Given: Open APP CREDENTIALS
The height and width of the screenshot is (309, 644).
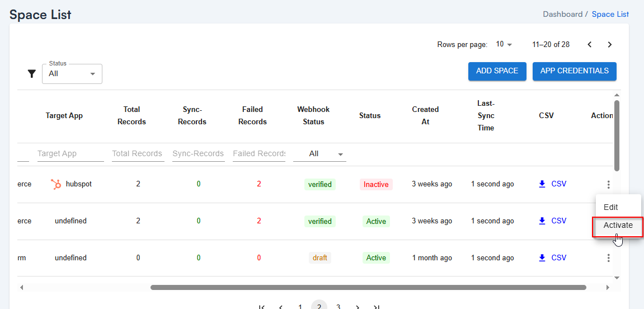Looking at the screenshot, I should click(x=574, y=71).
